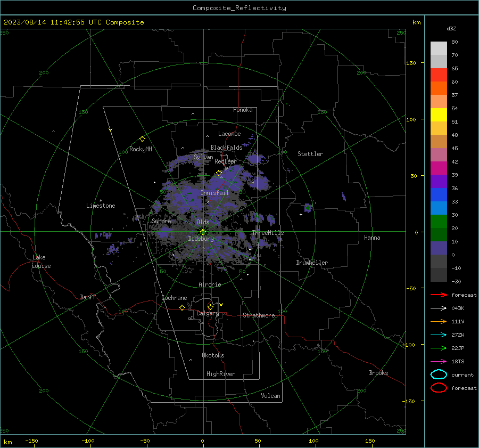
Task: Click the Limestone label
Action: [101, 206]
